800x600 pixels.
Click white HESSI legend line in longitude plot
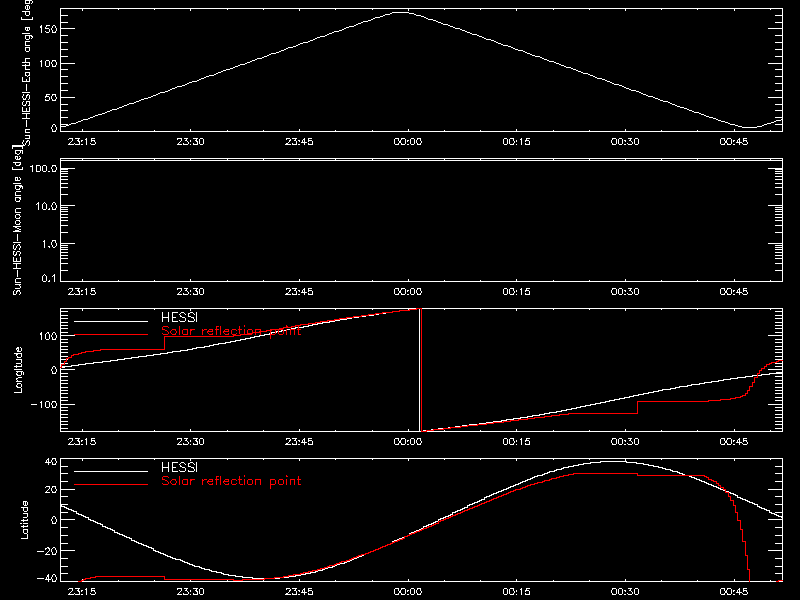point(111,321)
